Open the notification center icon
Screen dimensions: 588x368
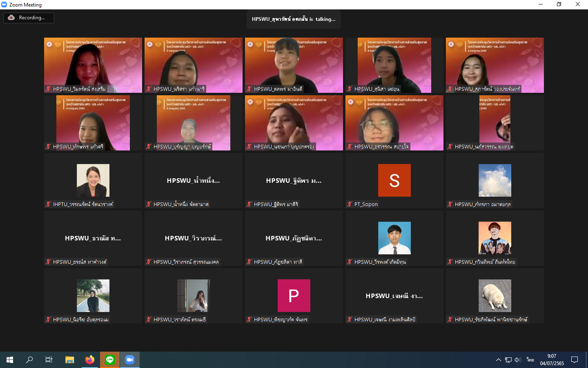click(575, 360)
